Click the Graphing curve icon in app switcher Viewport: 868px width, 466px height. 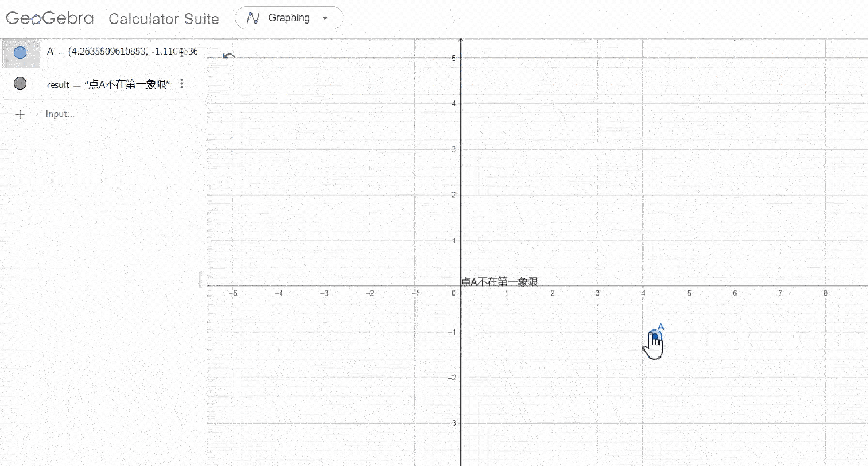253,18
